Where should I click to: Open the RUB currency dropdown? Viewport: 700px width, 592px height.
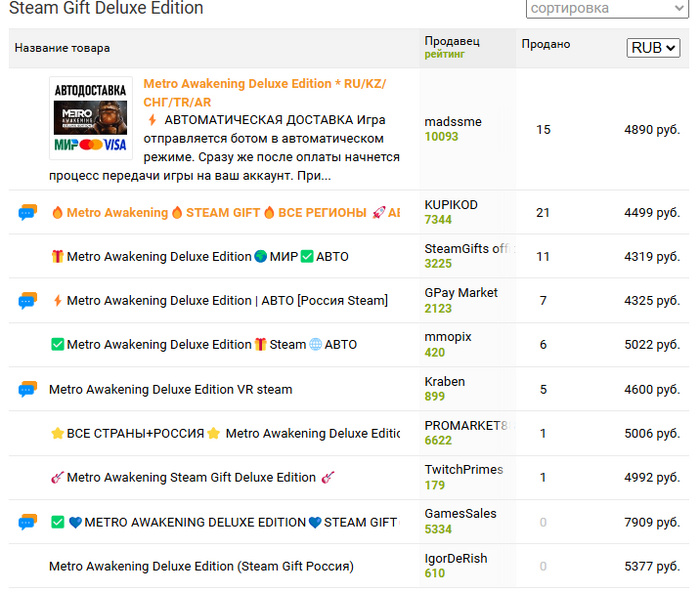point(653,48)
